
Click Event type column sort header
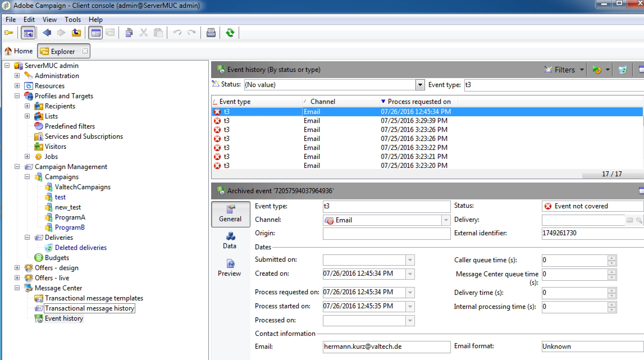235,102
